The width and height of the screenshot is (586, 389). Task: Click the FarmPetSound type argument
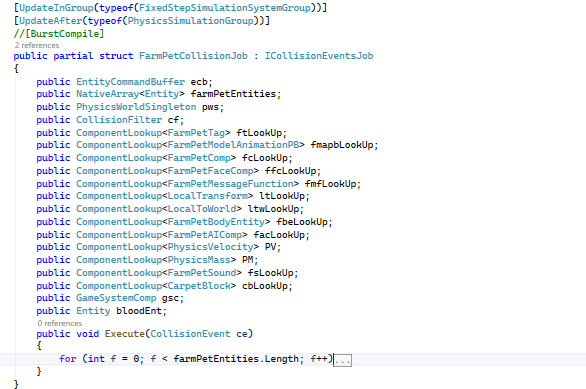[202, 273]
